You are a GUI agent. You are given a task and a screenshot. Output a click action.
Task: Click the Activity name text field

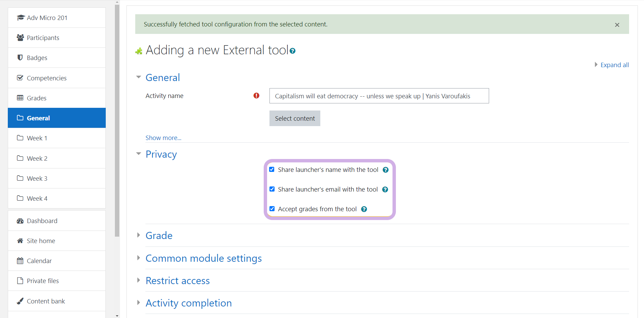[379, 96]
